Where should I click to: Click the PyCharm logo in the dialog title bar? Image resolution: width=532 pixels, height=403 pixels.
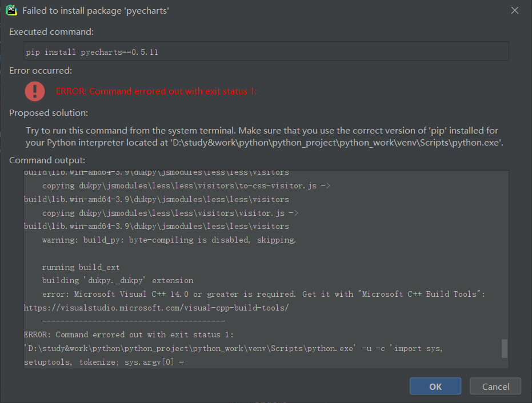pyautogui.click(x=10, y=10)
